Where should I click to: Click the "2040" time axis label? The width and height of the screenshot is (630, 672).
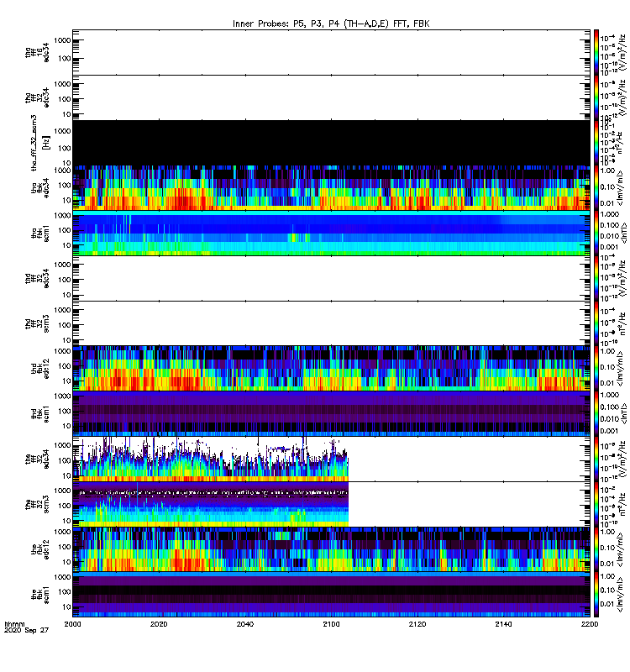(244, 623)
